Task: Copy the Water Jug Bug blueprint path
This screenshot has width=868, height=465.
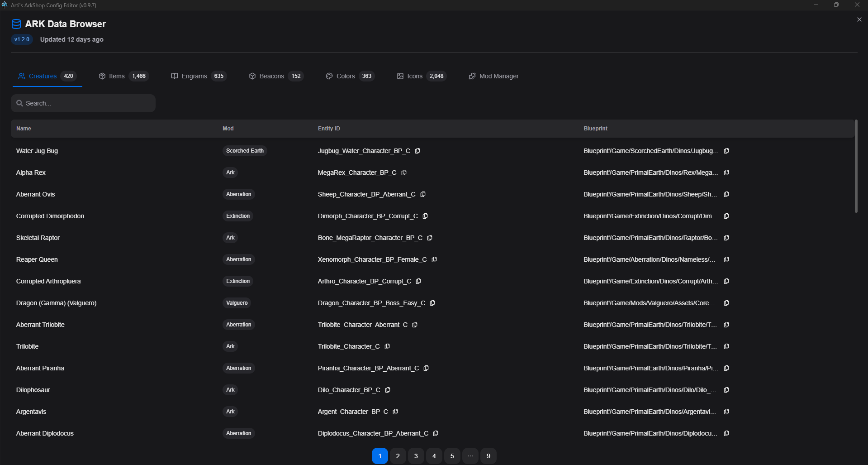Action: click(x=726, y=151)
